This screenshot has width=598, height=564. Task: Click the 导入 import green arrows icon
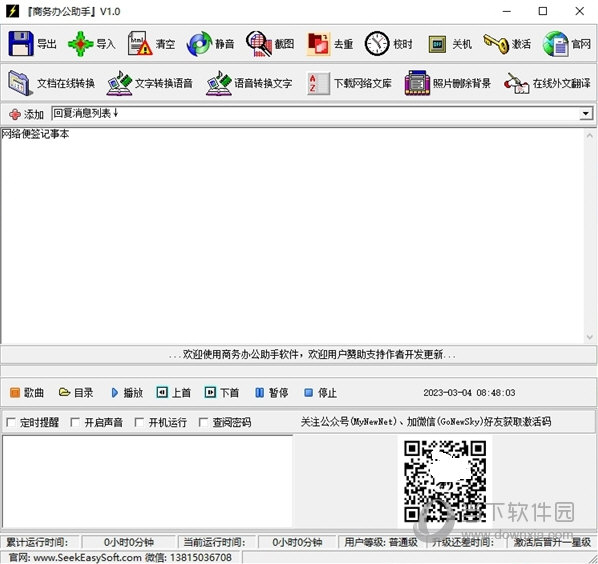coord(80,44)
